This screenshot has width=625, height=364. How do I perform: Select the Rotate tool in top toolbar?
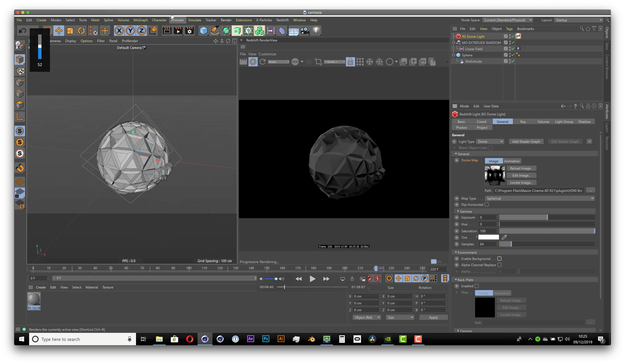[x=81, y=31]
